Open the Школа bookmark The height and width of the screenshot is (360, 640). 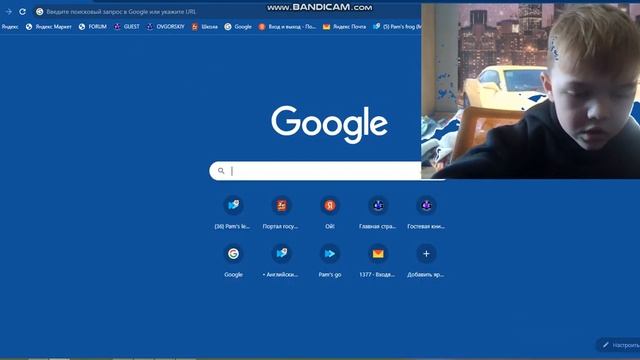pyautogui.click(x=204, y=27)
